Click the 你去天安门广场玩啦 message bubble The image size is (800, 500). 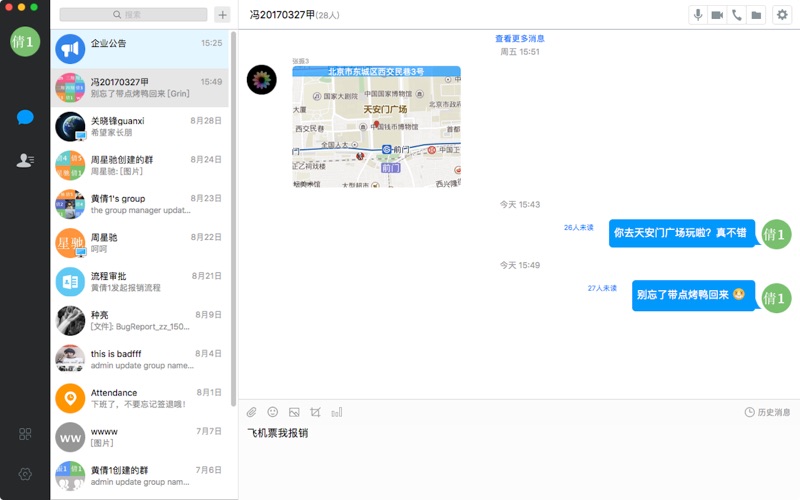pos(682,233)
